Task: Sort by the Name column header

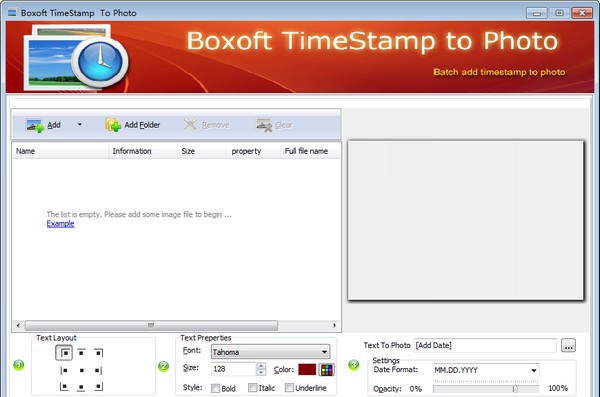Action: click(60, 151)
